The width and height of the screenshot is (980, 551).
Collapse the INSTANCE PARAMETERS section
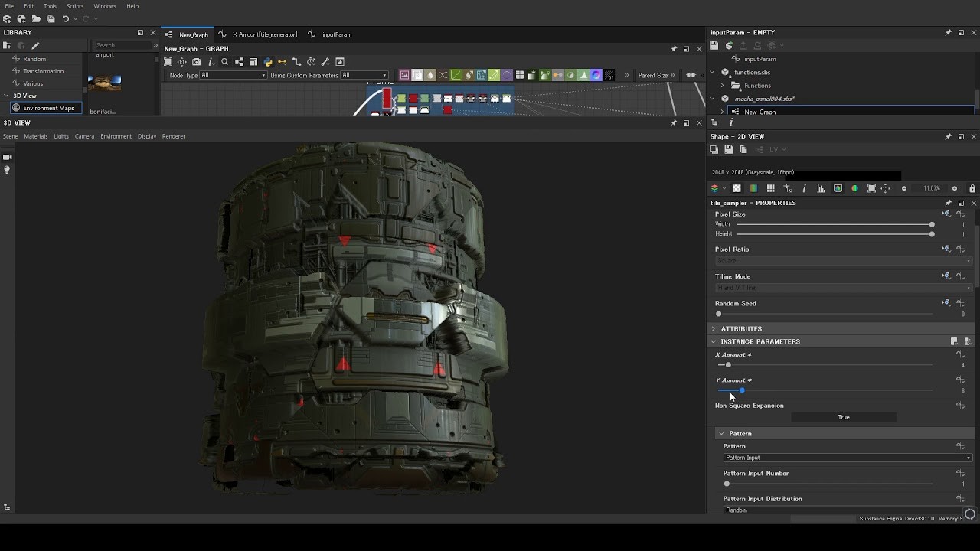(714, 341)
